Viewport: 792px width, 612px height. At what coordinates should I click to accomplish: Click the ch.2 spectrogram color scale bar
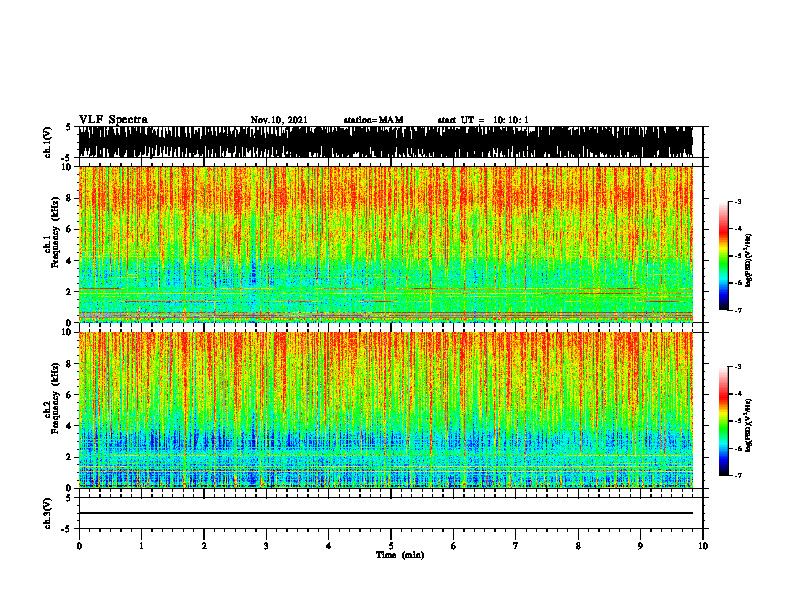[x=724, y=421]
